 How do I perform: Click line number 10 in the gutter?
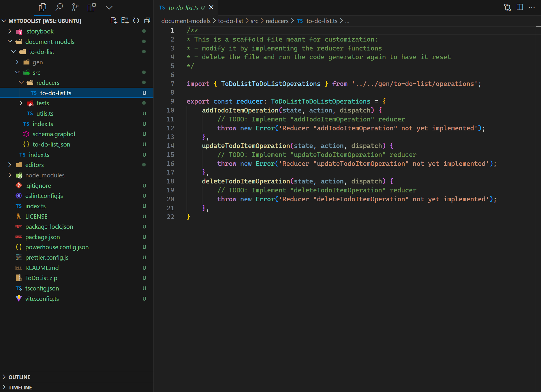click(x=170, y=110)
